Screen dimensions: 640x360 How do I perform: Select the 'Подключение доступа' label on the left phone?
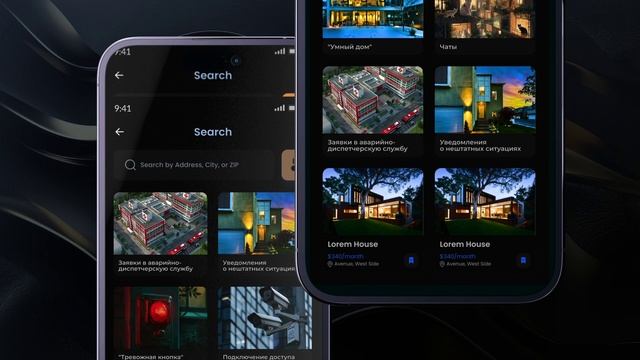259,357
